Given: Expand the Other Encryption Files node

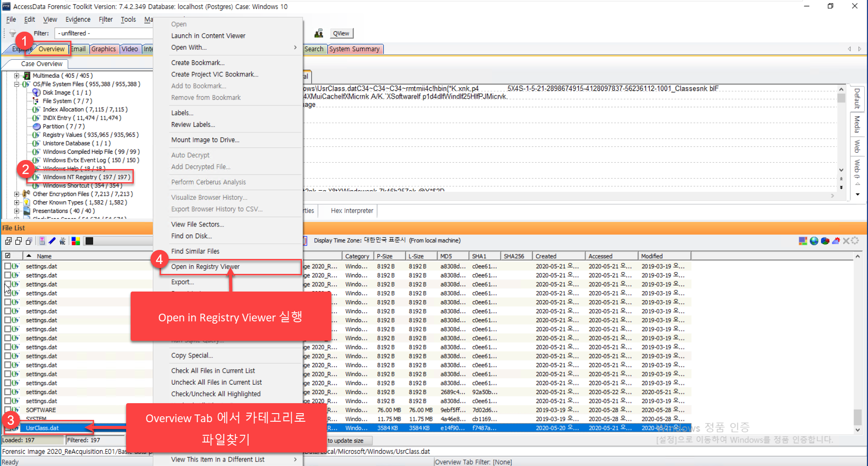Looking at the screenshot, I should 17,194.
